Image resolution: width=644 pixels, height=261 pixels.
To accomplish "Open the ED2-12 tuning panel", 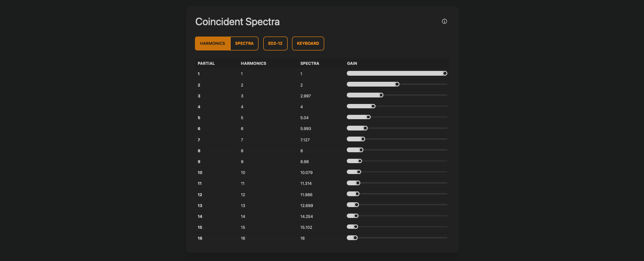I will [x=275, y=43].
